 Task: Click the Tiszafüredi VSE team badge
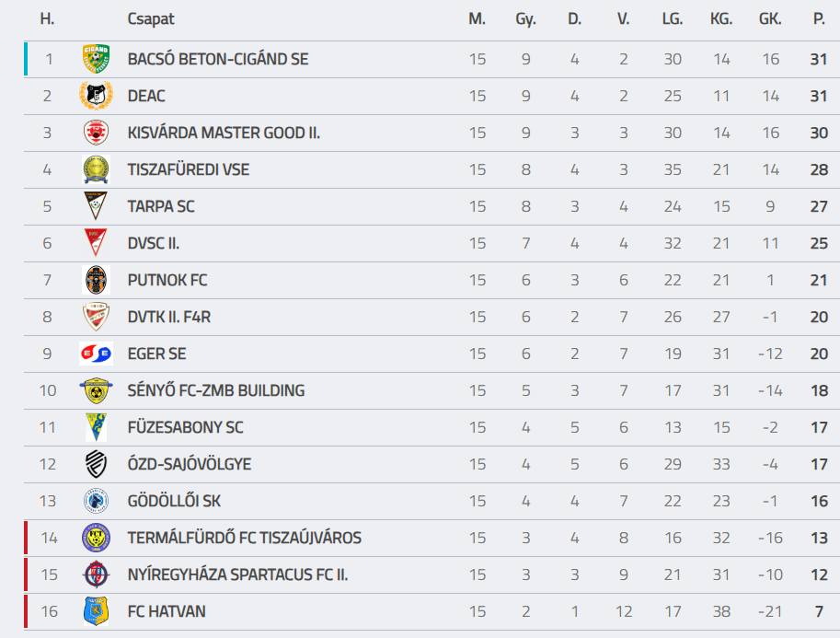[96, 169]
